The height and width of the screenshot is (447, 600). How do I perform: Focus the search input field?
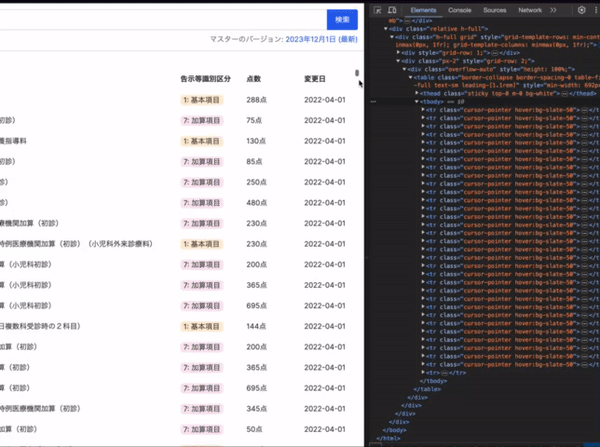click(163, 20)
